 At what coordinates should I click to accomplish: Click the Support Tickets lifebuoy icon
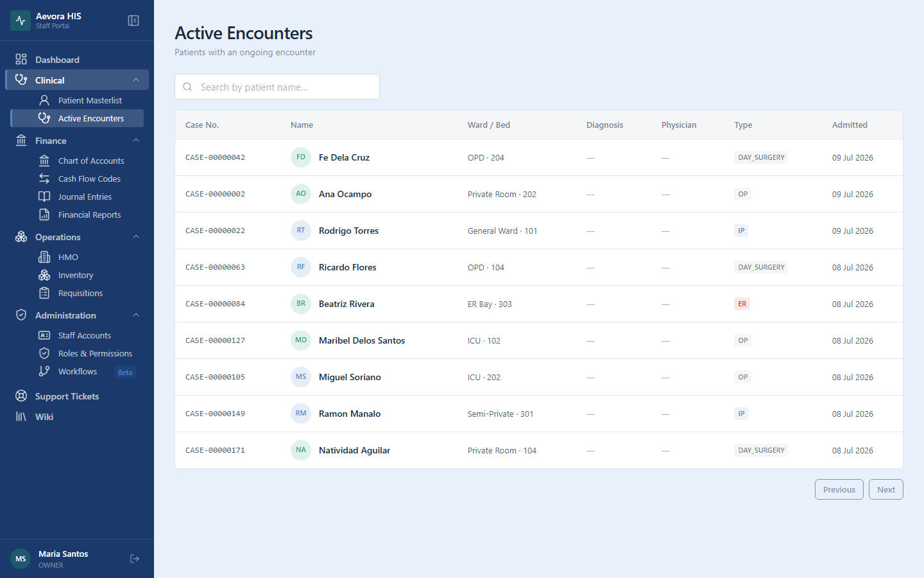point(21,396)
